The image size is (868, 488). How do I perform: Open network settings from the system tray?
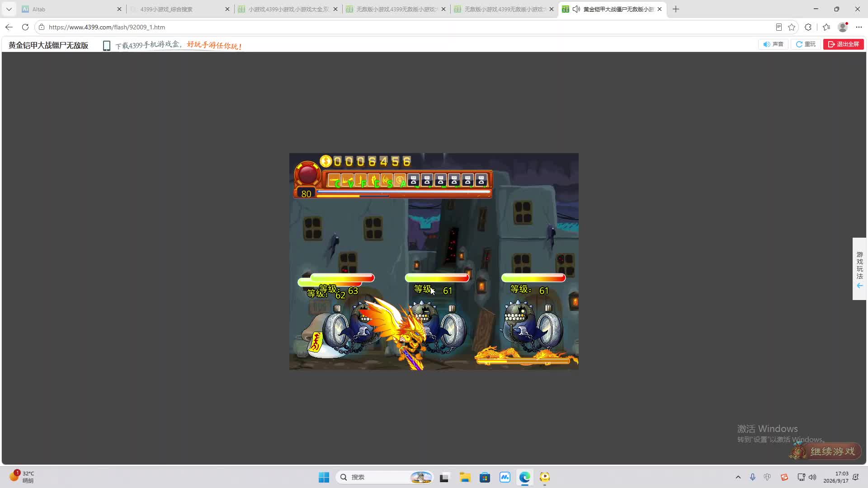coord(801,477)
